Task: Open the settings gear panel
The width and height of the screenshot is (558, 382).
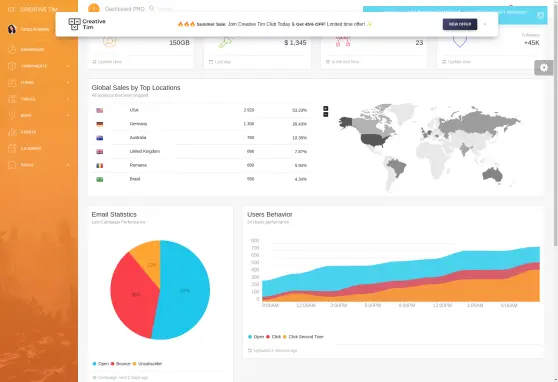Action: [x=544, y=68]
